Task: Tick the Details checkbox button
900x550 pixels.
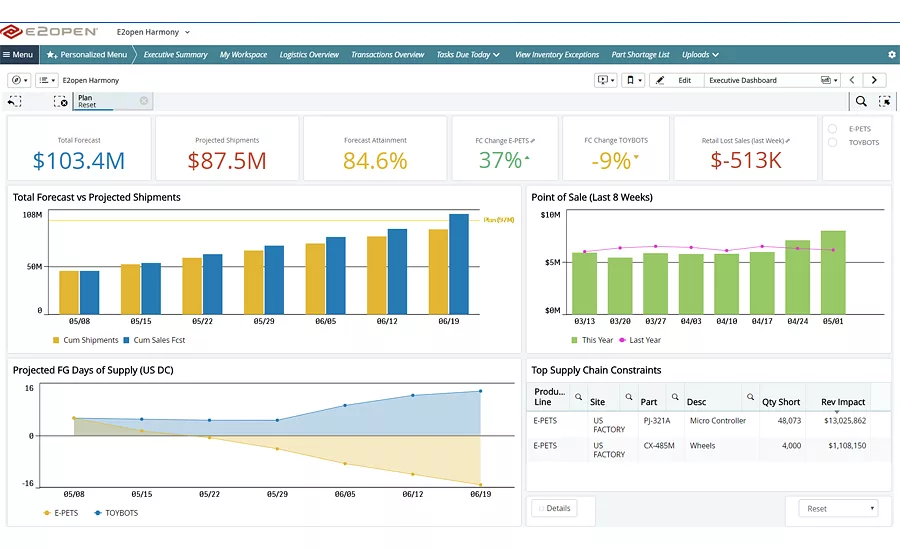Action: [x=554, y=508]
